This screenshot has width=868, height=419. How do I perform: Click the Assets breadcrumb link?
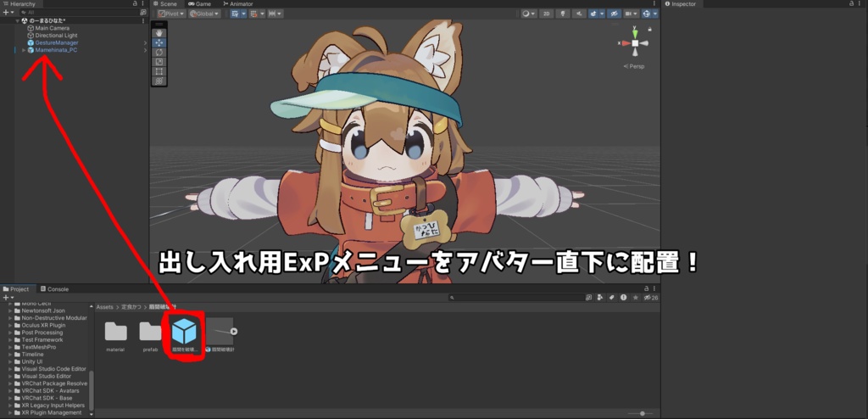click(x=104, y=306)
